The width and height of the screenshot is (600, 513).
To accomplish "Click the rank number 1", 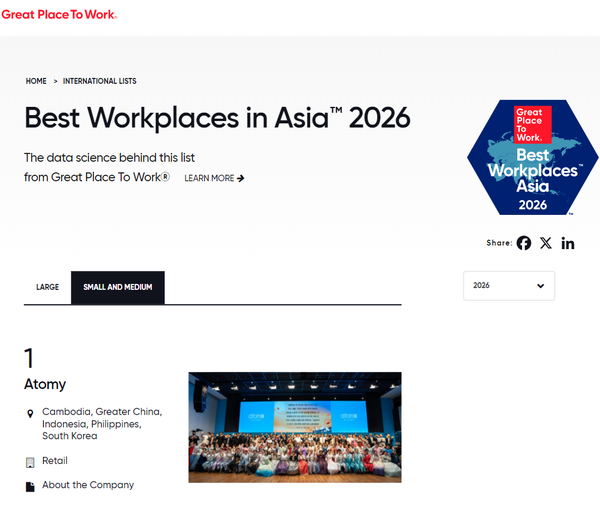I will 29,358.
